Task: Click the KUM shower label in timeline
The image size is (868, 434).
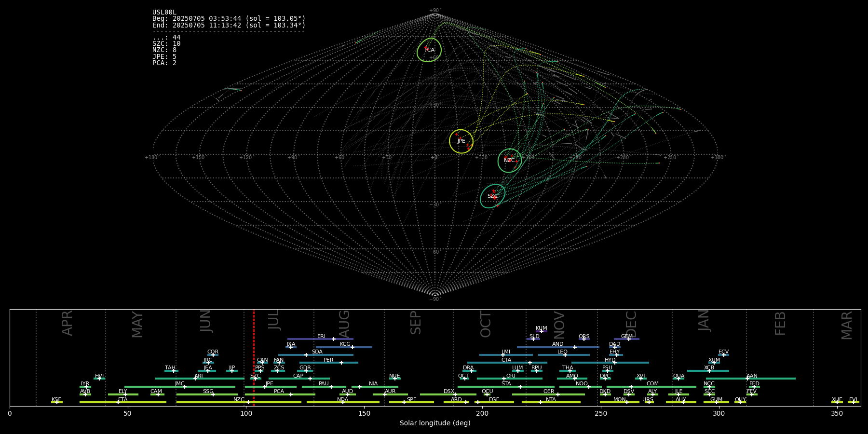Action: (542, 328)
